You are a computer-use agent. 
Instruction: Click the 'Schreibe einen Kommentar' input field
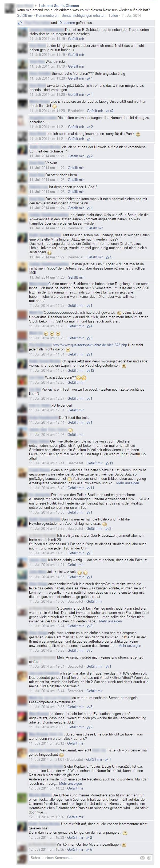(83, 858)
